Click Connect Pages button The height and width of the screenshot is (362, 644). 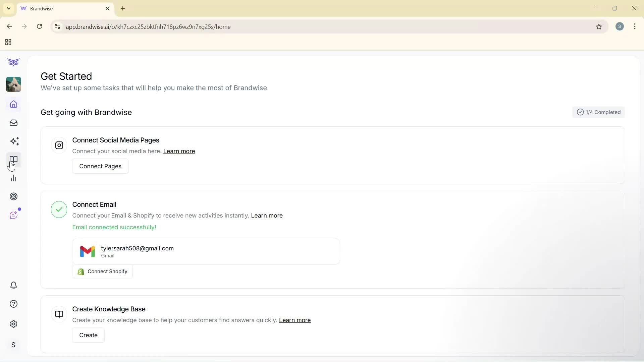(100, 166)
